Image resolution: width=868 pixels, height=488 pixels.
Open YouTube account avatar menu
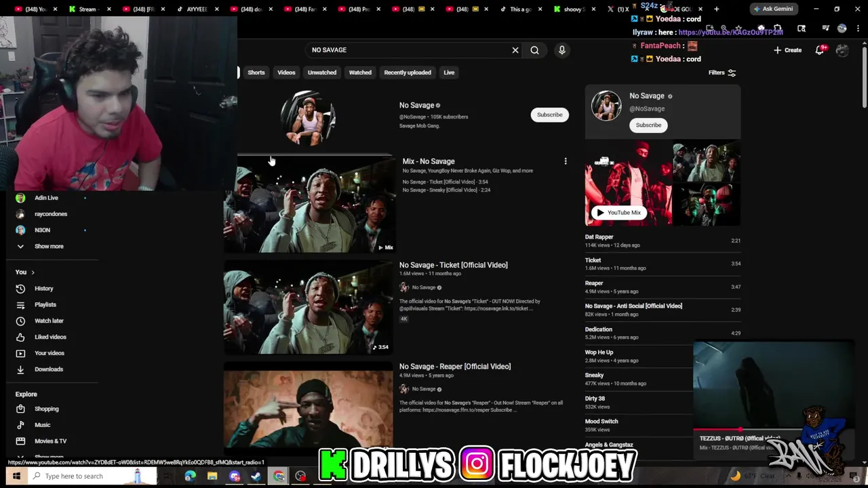(842, 50)
